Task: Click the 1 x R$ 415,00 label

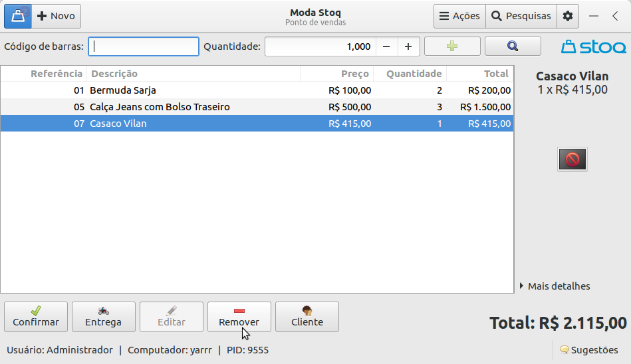Action: tap(572, 89)
